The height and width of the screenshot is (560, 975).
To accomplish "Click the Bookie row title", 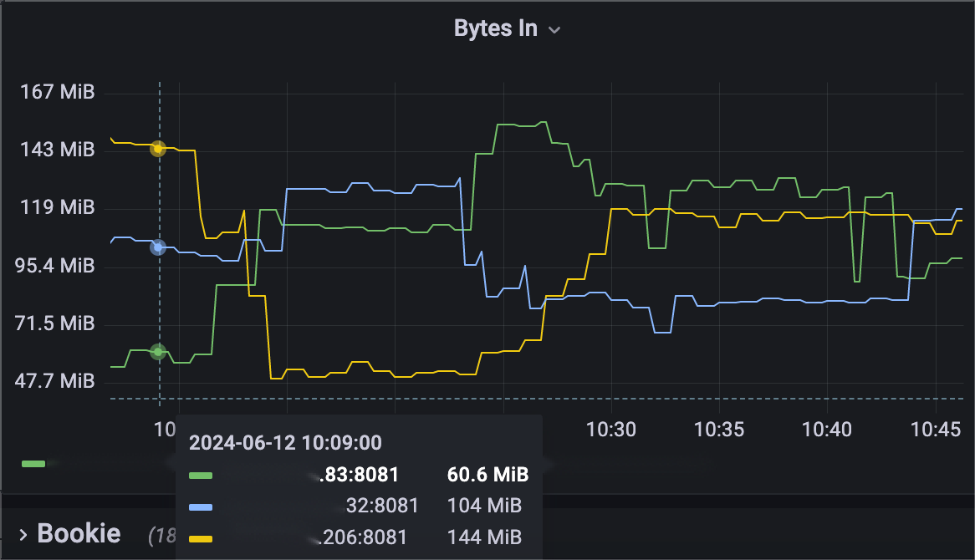I will [x=79, y=533].
